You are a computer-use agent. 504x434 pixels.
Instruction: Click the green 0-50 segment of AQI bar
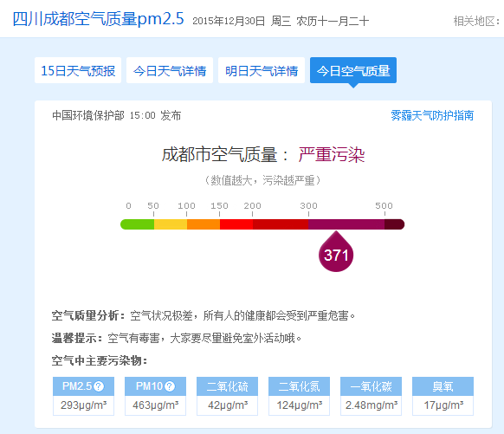coord(137,224)
